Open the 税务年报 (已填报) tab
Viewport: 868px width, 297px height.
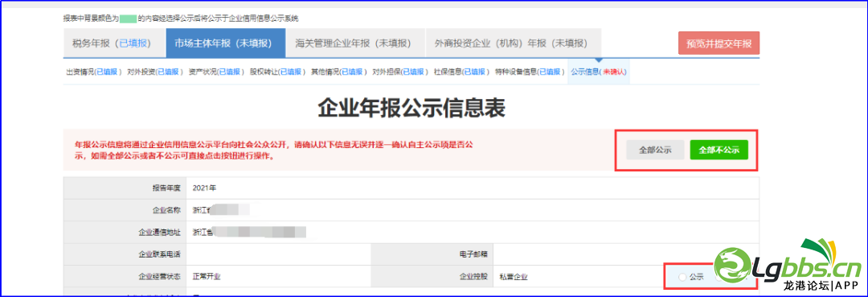coord(115,43)
